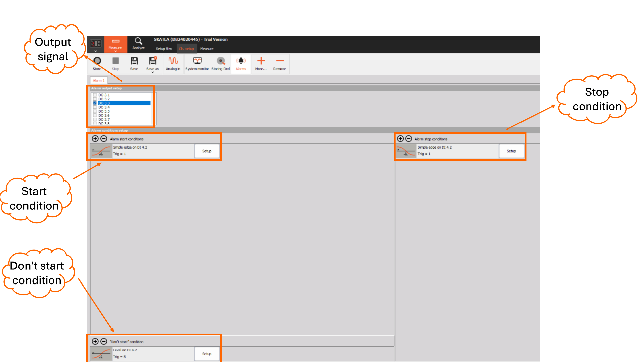
Task: Add a 'Don't start' condition with the plus button
Action: coord(95,341)
